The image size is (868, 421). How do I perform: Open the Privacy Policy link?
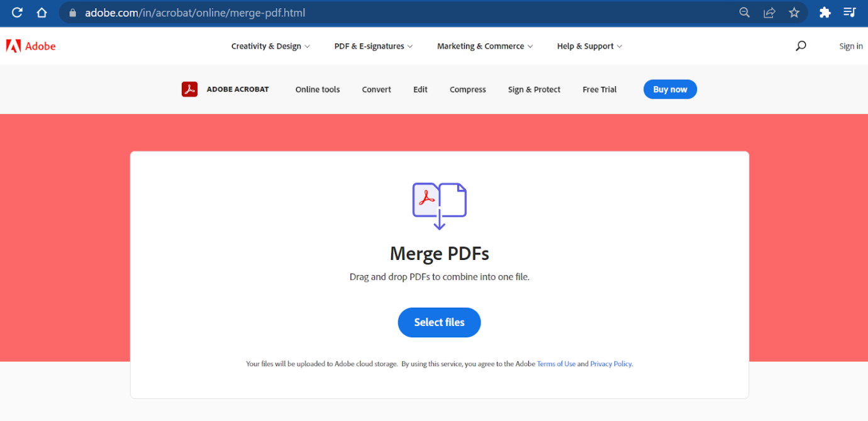point(611,364)
